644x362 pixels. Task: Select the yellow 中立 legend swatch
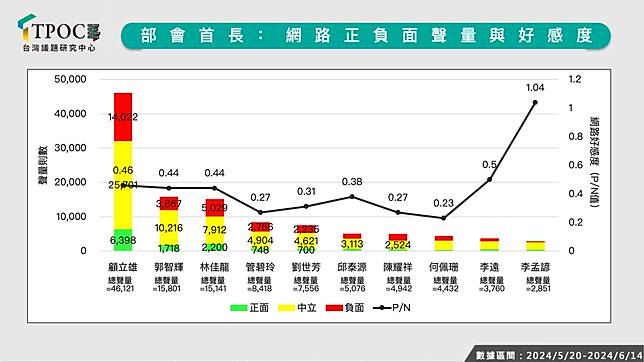[286, 308]
